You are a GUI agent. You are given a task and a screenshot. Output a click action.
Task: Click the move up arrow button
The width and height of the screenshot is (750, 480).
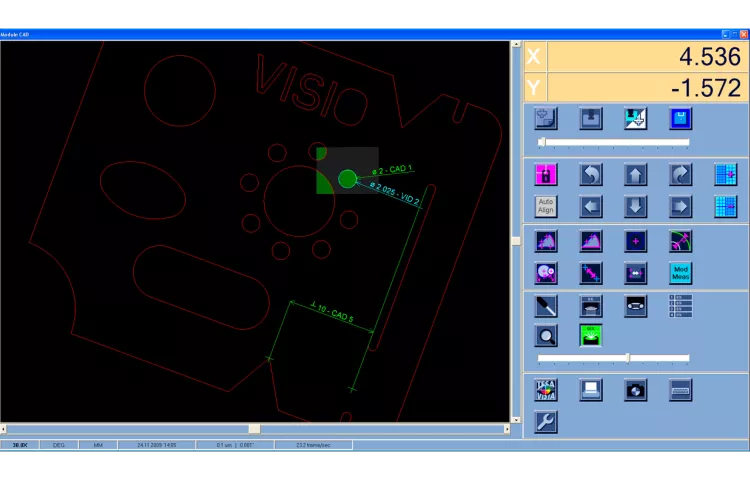point(636,175)
